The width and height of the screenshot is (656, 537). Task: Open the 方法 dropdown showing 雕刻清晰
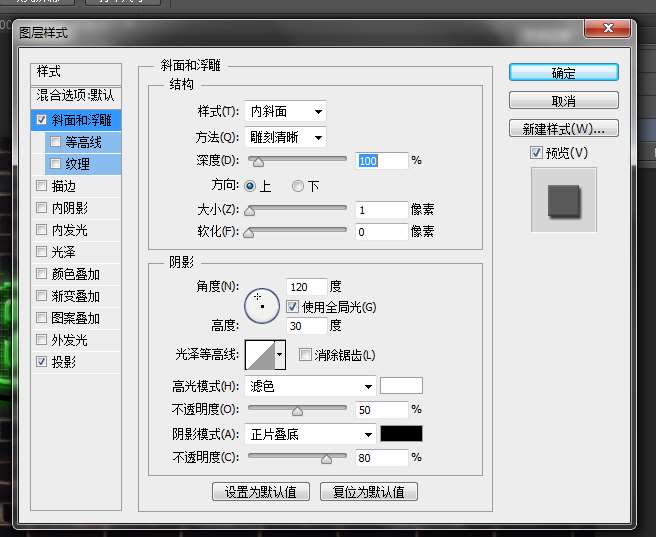tap(286, 137)
